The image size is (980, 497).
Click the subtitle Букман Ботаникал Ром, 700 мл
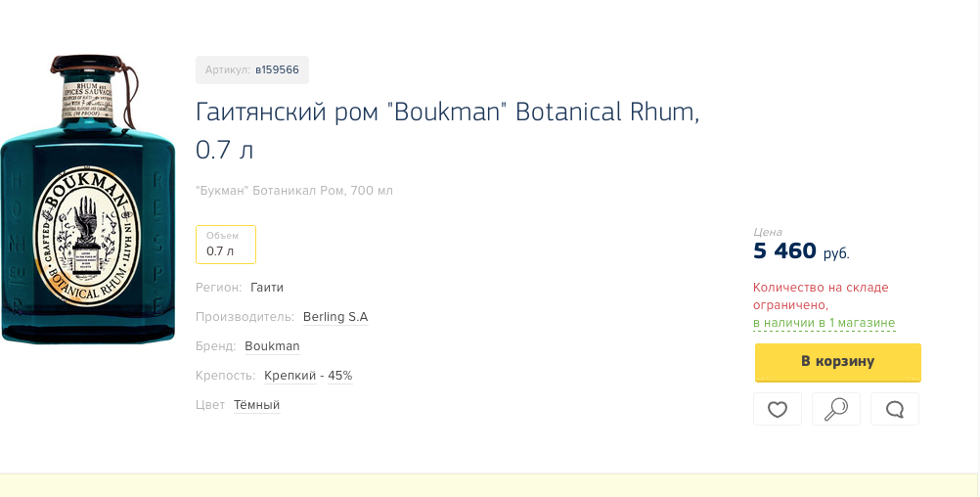(294, 191)
